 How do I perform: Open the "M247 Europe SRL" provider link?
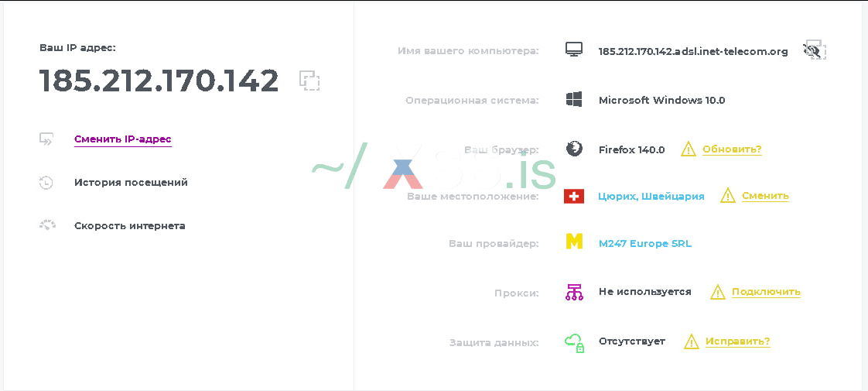644,244
